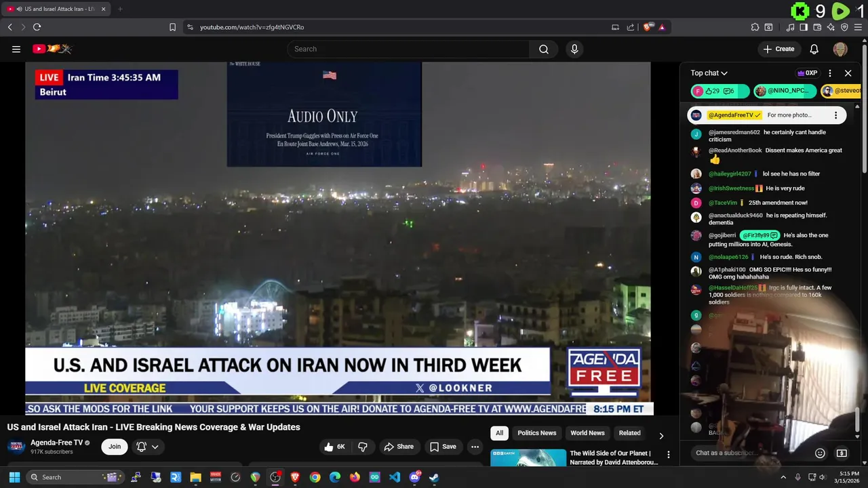
Task: Open the Brave Wallet icon
Action: [x=817, y=27]
